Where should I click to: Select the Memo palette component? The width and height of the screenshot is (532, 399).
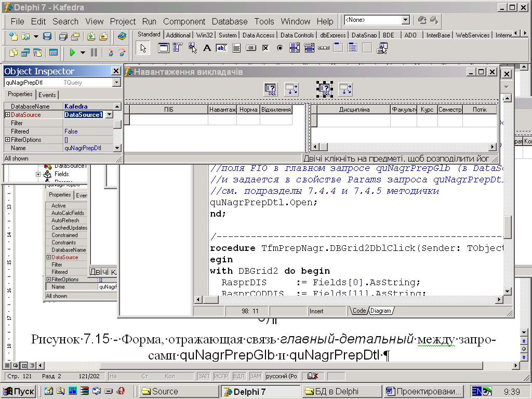(x=236, y=48)
